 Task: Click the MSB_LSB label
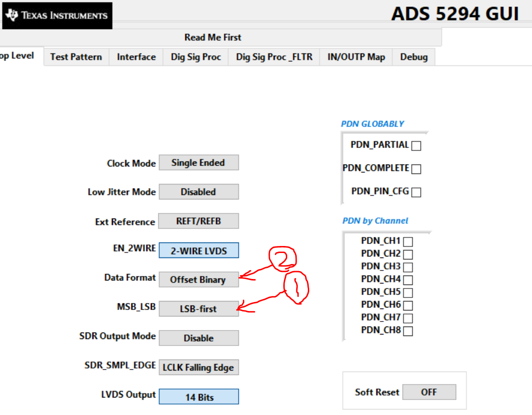coord(136,306)
